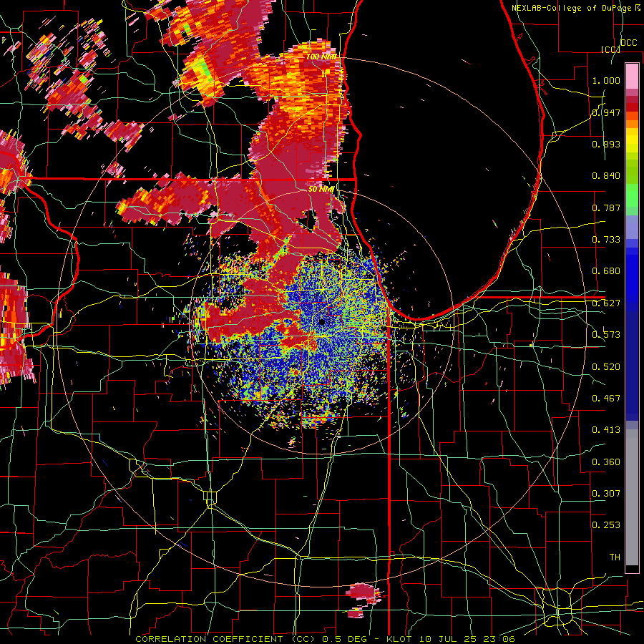Select the 0.467 color scale value
644x644 pixels.
click(x=606, y=399)
